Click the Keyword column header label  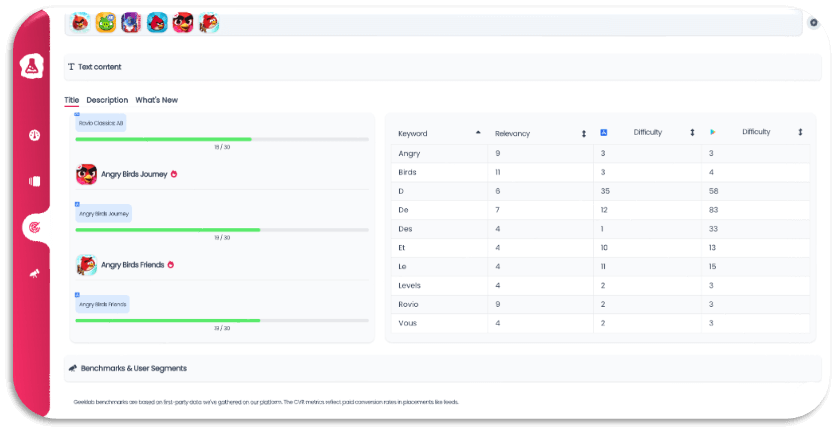point(413,133)
